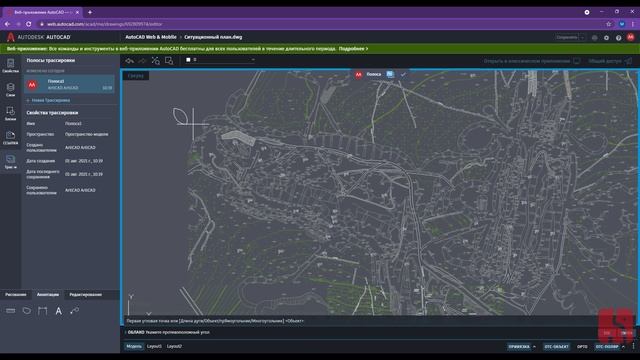640x360 pixels.
Task: Click the red M avatar on the trace toolbar
Action: pyautogui.click(x=358, y=75)
